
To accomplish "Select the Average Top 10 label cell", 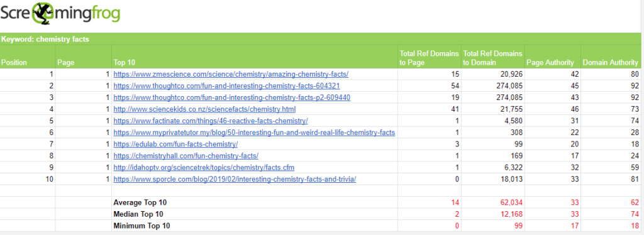I will click(255, 202).
